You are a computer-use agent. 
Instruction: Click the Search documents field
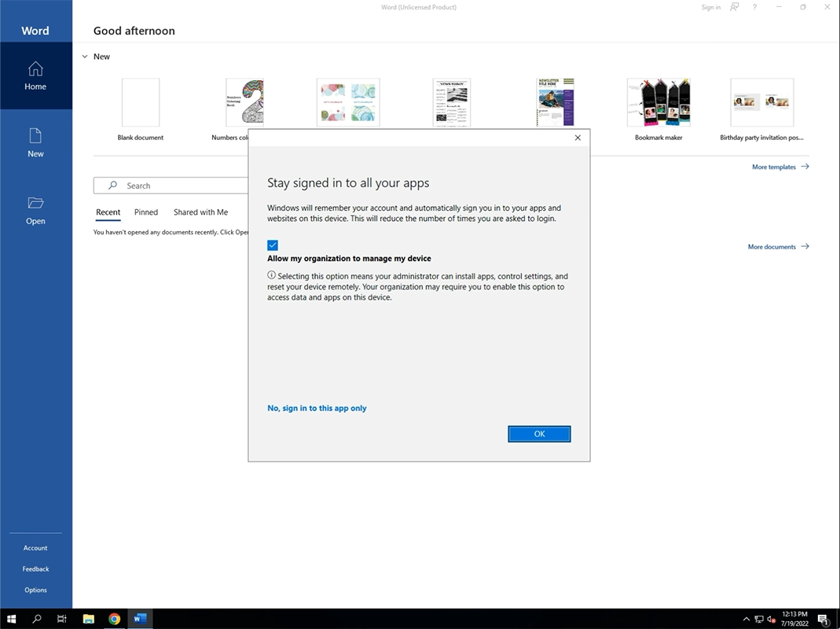[x=171, y=186]
